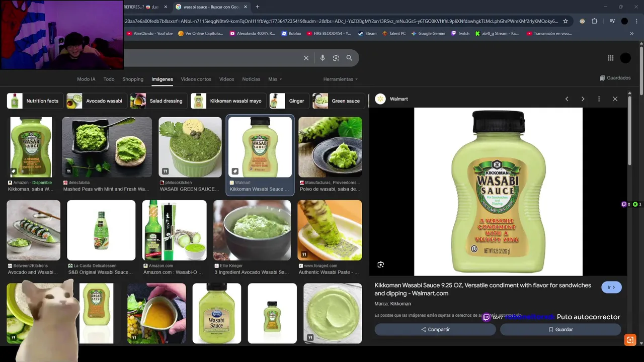The height and width of the screenshot is (362, 644).
Task: Open the Chrome extensions puzzle icon
Action: 594,21
